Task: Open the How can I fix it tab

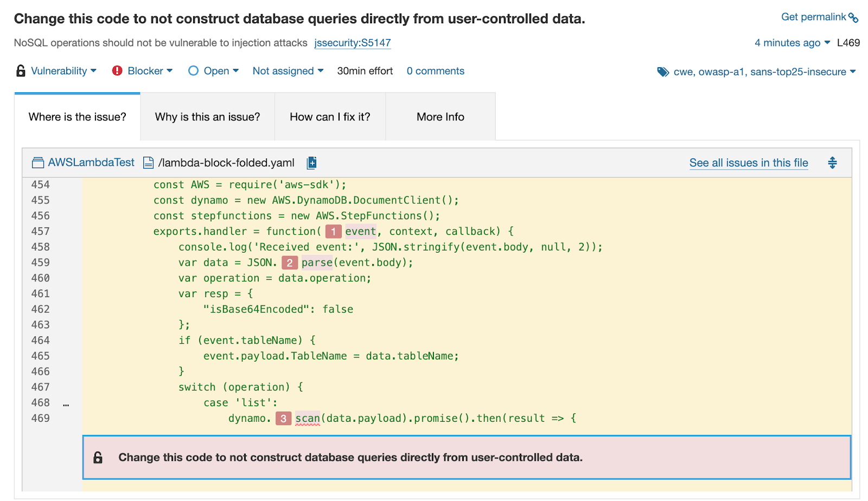Action: [x=330, y=117]
